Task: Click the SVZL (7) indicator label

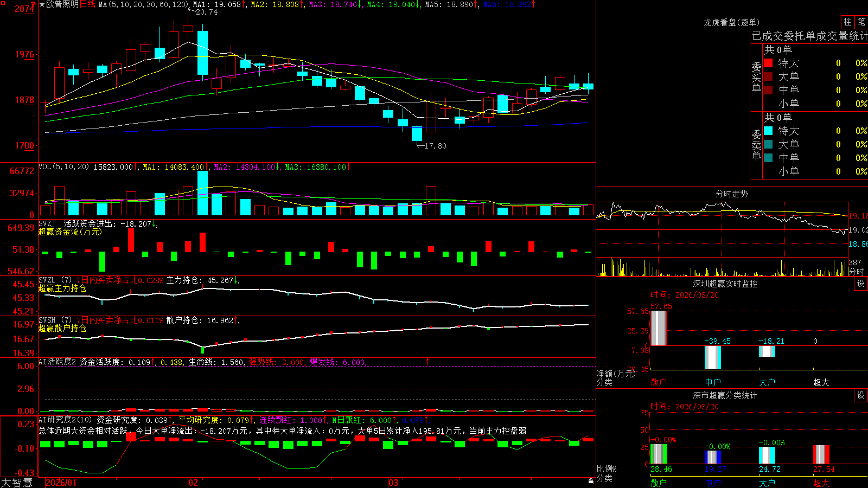Action: click(x=55, y=280)
